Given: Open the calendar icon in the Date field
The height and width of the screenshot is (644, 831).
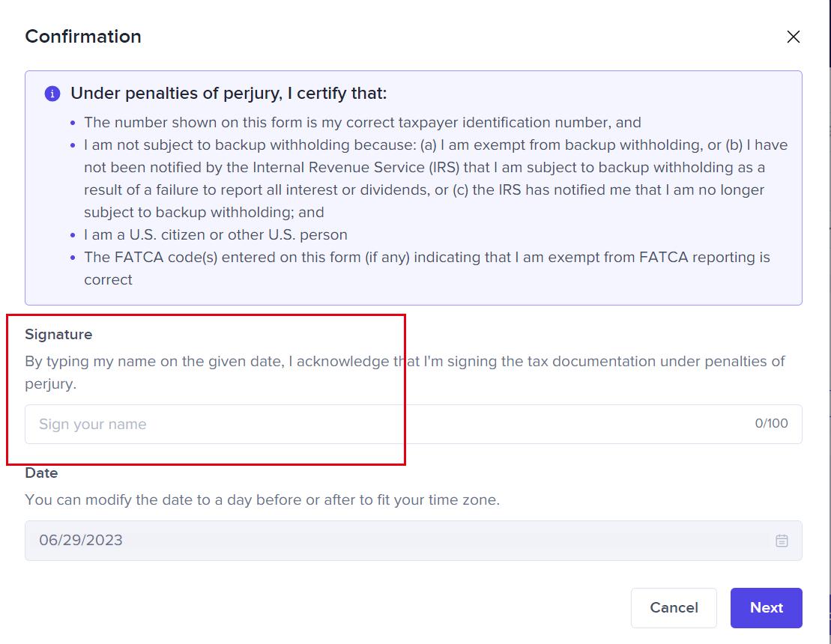Looking at the screenshot, I should pyautogui.click(x=782, y=541).
